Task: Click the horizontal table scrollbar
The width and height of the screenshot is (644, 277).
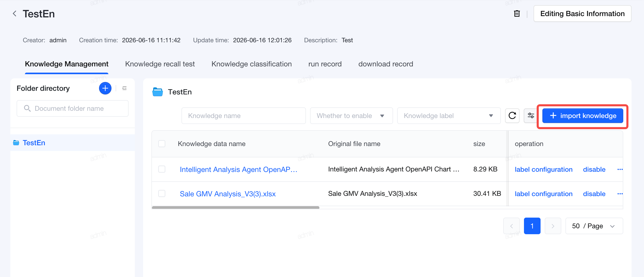Action: (x=235, y=207)
